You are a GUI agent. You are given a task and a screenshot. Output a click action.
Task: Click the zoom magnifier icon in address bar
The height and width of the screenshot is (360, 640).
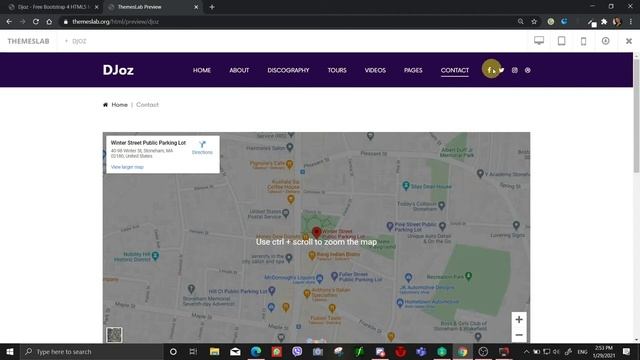[x=520, y=22]
